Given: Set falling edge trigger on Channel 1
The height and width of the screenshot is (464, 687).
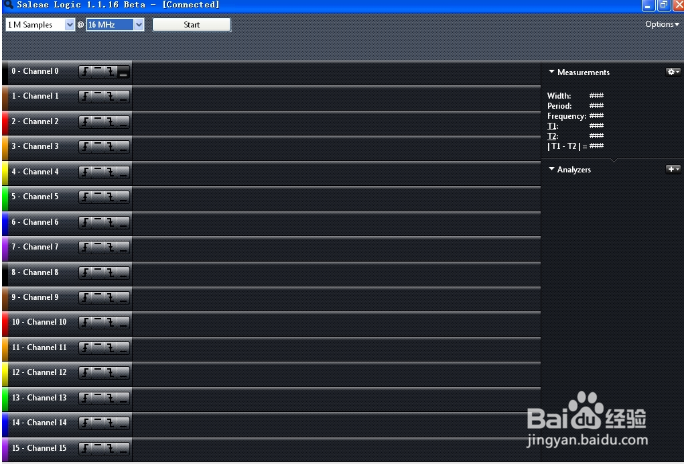Looking at the screenshot, I should tap(110, 96).
